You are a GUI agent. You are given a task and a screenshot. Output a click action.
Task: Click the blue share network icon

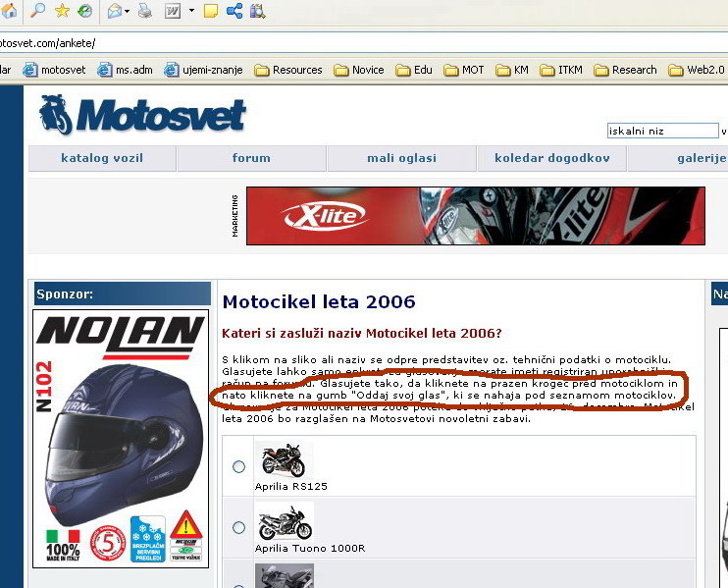(x=234, y=11)
